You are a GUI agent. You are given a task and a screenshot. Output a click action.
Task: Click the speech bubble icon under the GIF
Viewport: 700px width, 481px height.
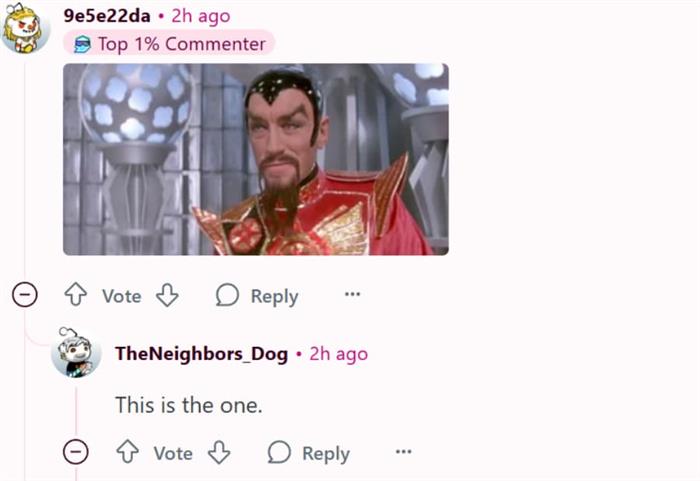point(227,295)
